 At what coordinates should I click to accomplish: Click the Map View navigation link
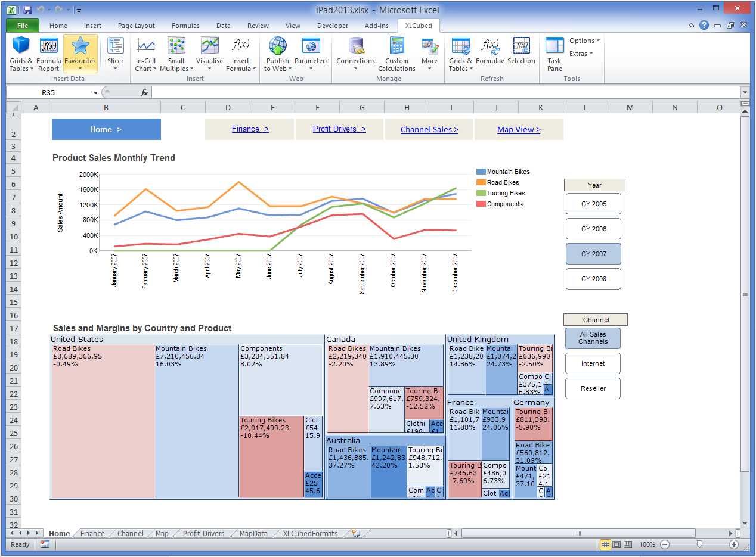point(519,129)
